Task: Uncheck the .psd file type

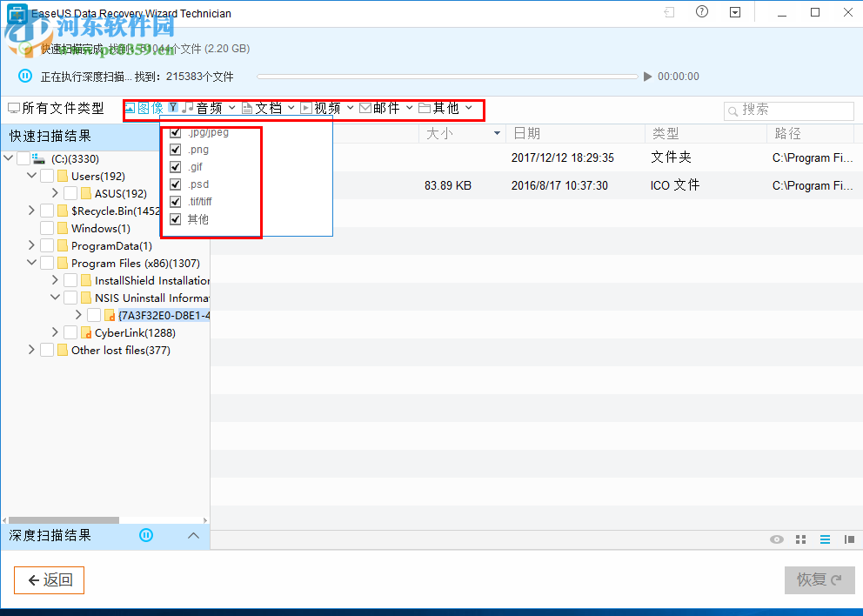Action: point(175,184)
